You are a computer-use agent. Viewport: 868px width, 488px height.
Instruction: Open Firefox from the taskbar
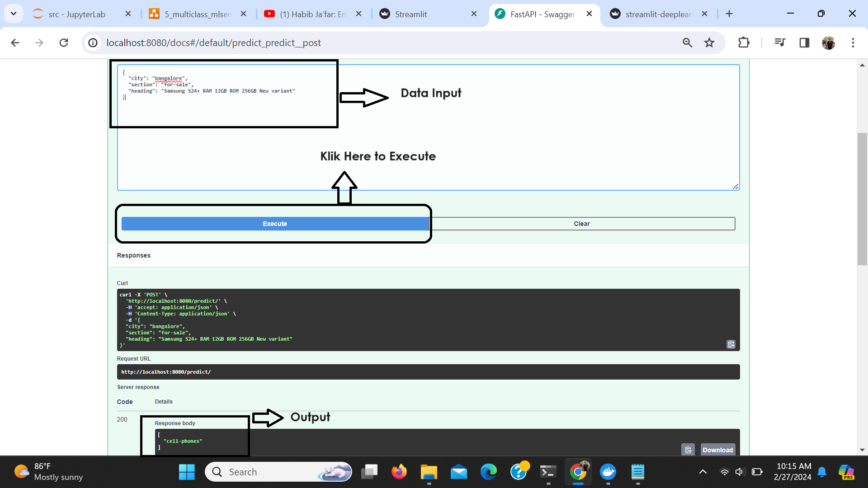[x=399, y=472]
